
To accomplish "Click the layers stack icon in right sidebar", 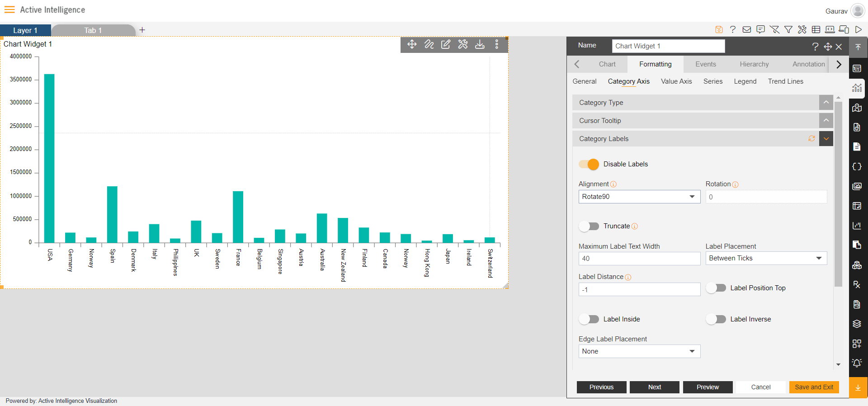I will pos(857,324).
